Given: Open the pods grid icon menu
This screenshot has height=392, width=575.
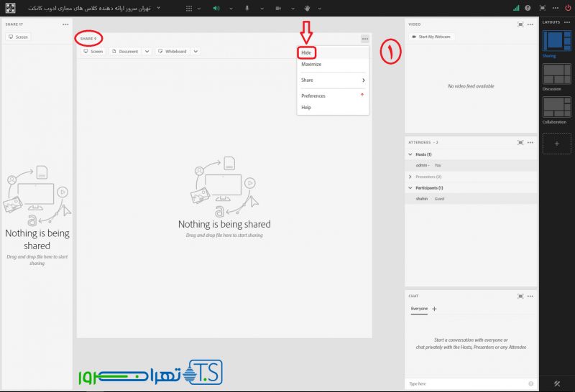Looking at the screenshot, I should click(x=189, y=8).
